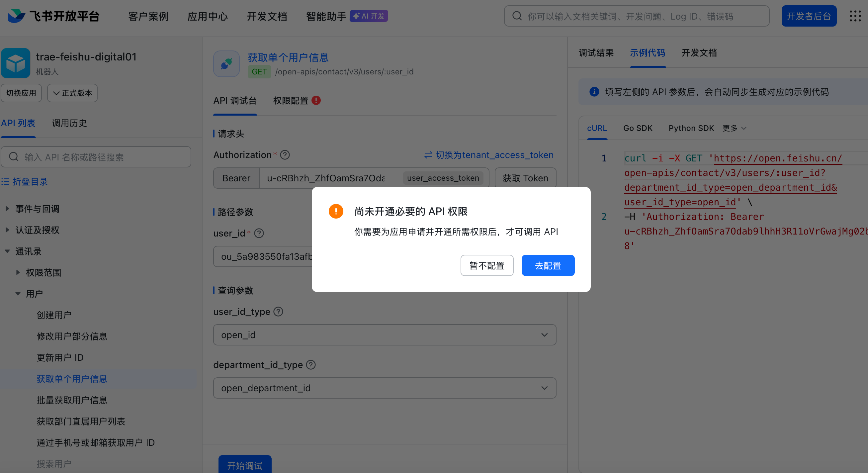Screen dimensions: 868x473
Task: Click the magnifier icon in API search
Action: (x=14, y=157)
